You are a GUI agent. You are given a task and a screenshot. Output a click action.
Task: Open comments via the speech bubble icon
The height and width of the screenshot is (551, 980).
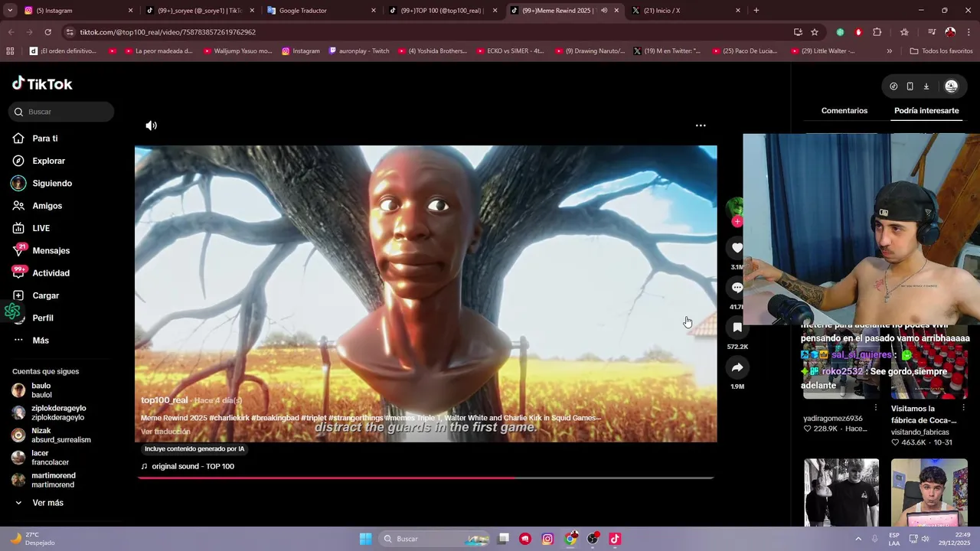(x=737, y=288)
